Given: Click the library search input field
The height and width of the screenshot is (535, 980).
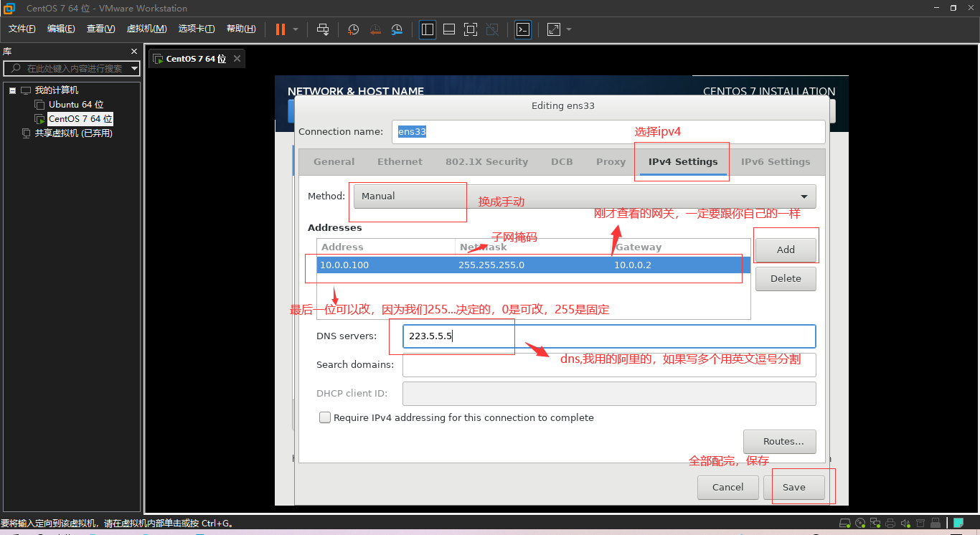Looking at the screenshot, I should click(x=70, y=69).
